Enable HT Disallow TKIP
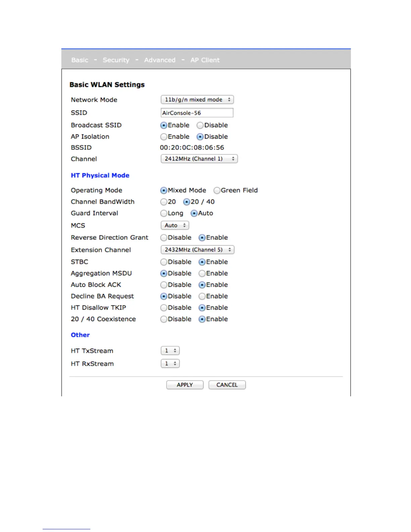This screenshot has height=532, width=411. (202, 308)
